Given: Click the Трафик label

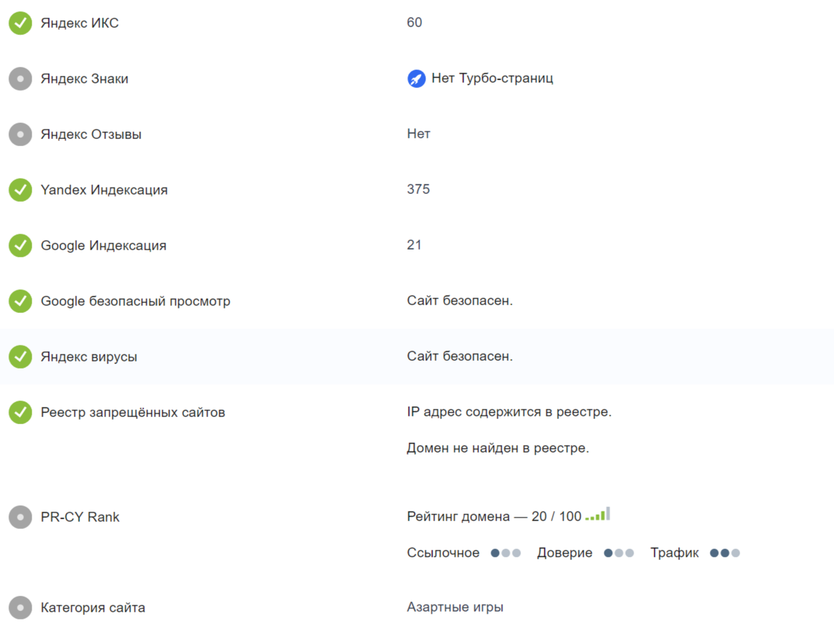Looking at the screenshot, I should pyautogui.click(x=674, y=553).
